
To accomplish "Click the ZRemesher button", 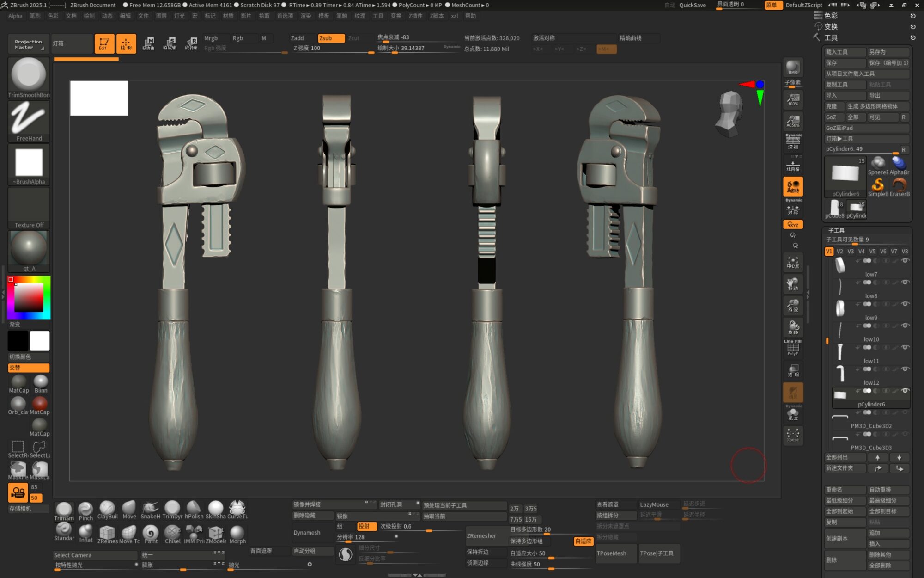I will click(x=481, y=535).
